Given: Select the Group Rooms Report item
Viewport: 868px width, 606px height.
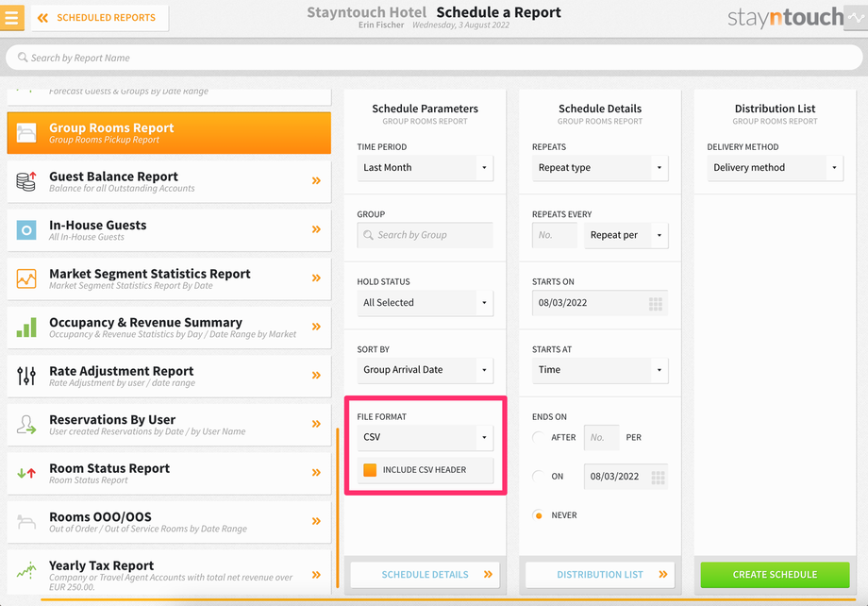Looking at the screenshot, I should click(x=169, y=133).
